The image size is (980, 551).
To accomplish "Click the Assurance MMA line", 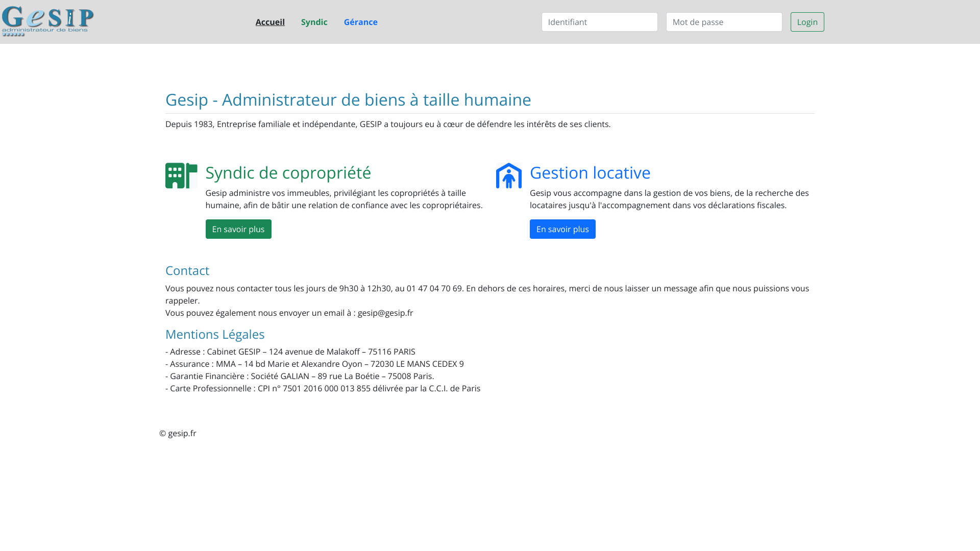I will (x=314, y=364).
